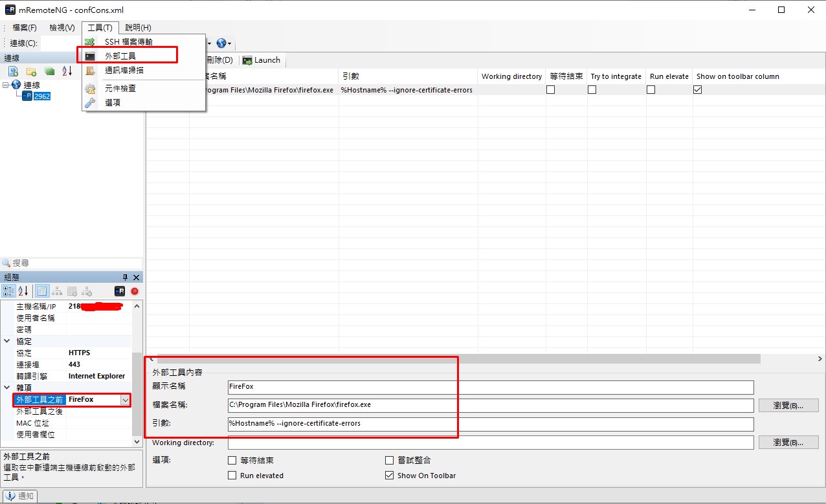Choose SSH 檔案傳輸 menu entry
The height and width of the screenshot is (504, 826).
coord(128,42)
